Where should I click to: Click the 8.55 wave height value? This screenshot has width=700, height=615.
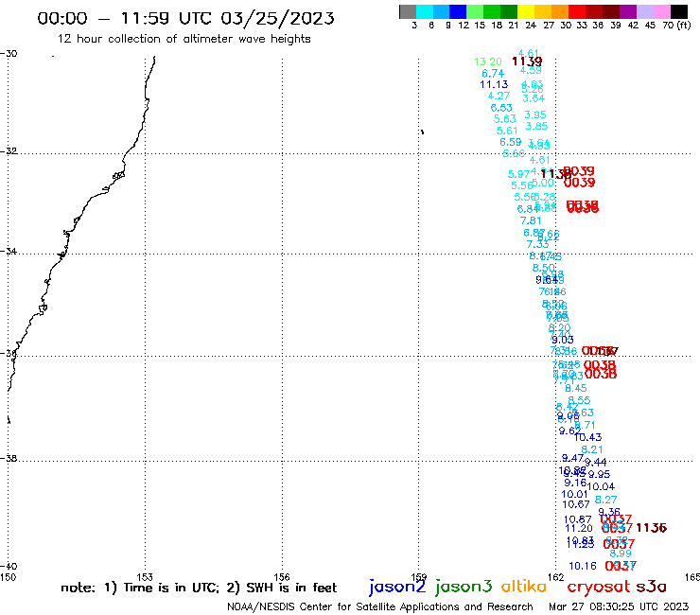point(579,400)
